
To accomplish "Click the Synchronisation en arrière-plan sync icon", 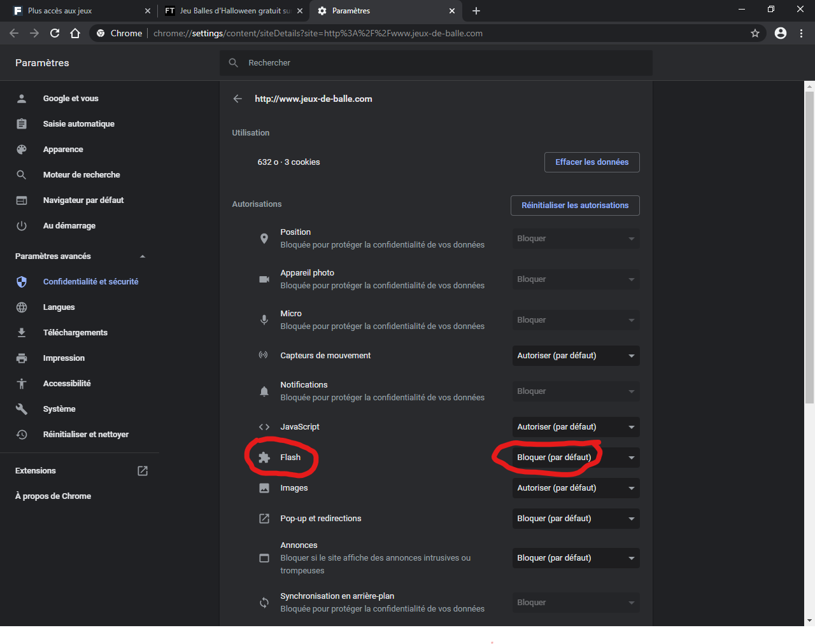I will (x=264, y=603).
